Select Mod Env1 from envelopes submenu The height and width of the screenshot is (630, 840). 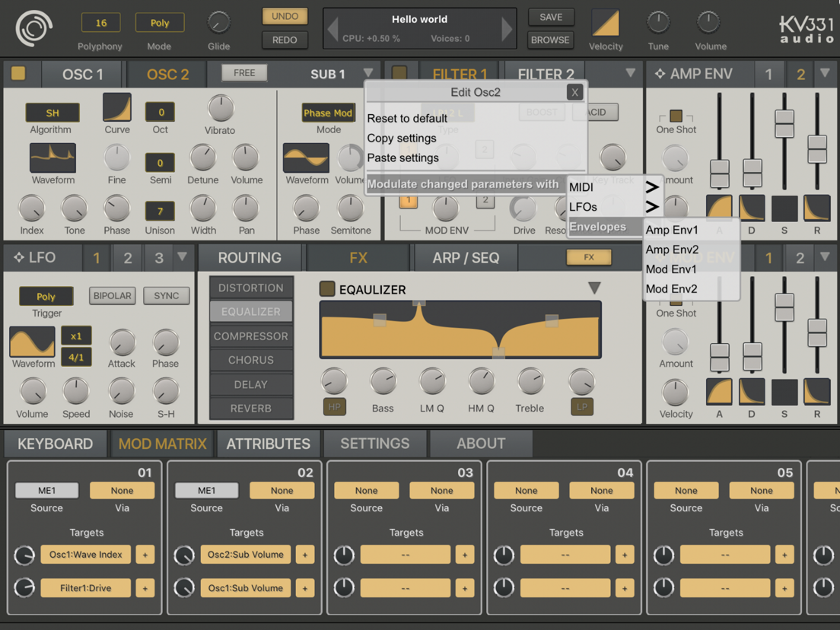point(671,269)
